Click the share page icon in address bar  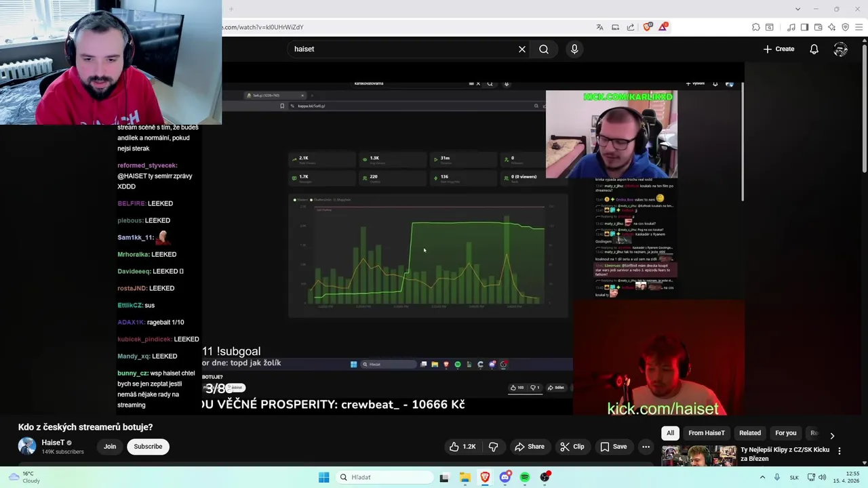[x=631, y=27]
